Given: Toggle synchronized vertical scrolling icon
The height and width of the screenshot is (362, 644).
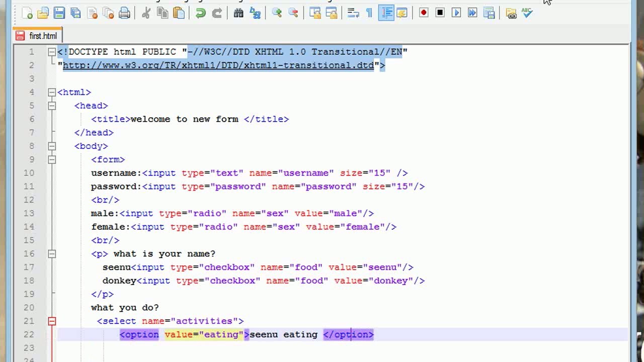Looking at the screenshot, I should click(x=315, y=13).
